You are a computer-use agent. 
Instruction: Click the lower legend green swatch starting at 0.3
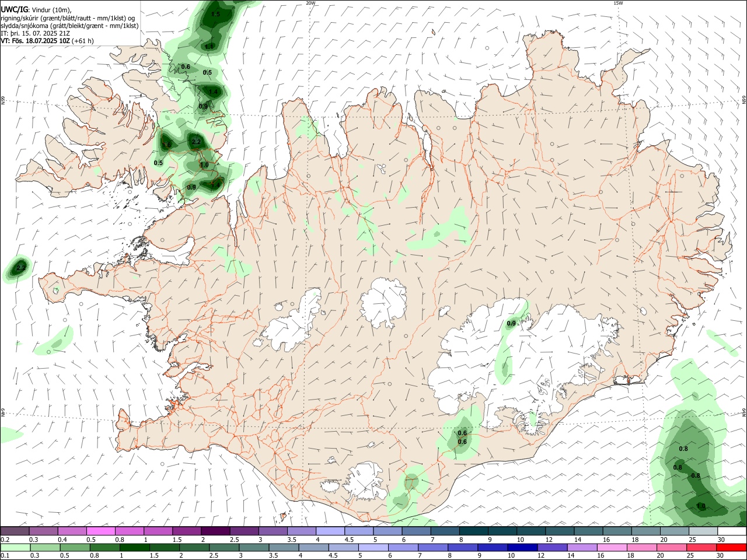pos(44,547)
